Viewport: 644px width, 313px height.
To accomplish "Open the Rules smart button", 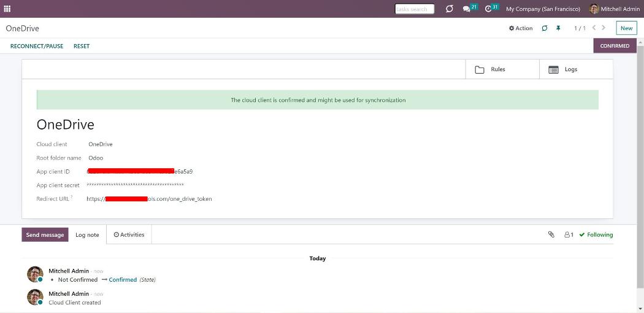I will click(x=502, y=69).
